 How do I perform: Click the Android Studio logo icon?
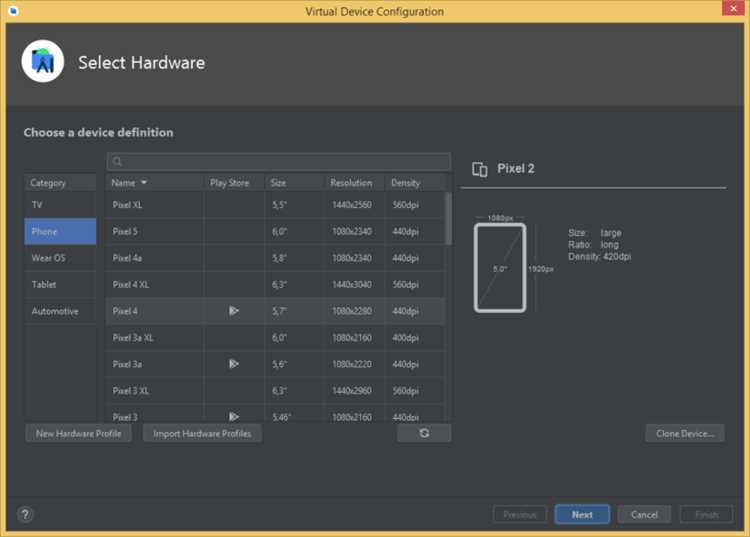[x=43, y=61]
